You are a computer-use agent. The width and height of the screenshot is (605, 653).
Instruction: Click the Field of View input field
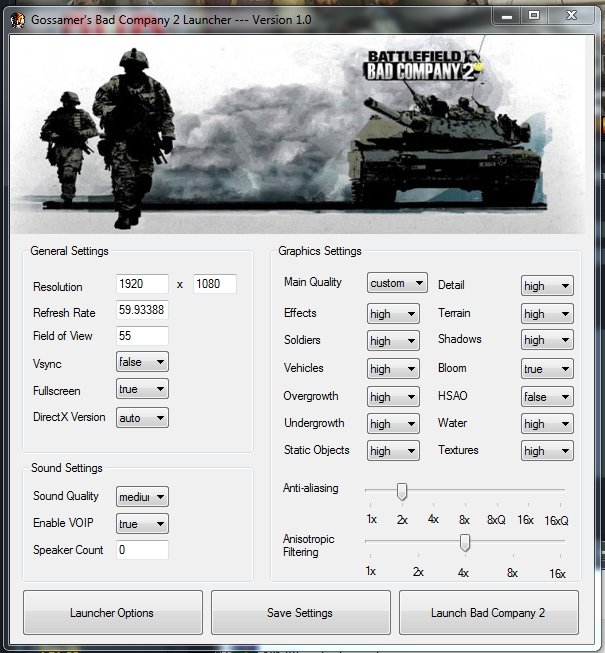point(142,336)
